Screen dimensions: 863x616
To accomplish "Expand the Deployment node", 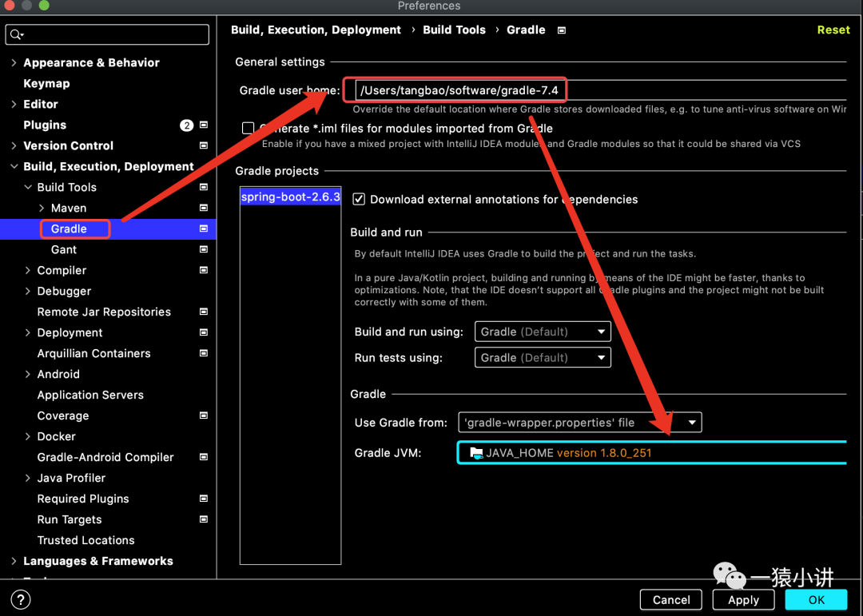I will point(27,332).
